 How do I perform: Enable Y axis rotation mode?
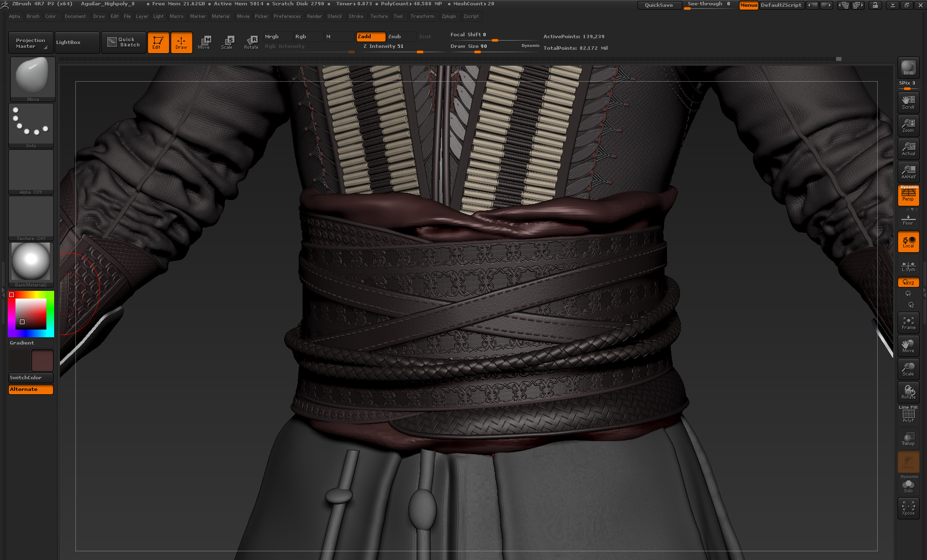[x=908, y=294]
